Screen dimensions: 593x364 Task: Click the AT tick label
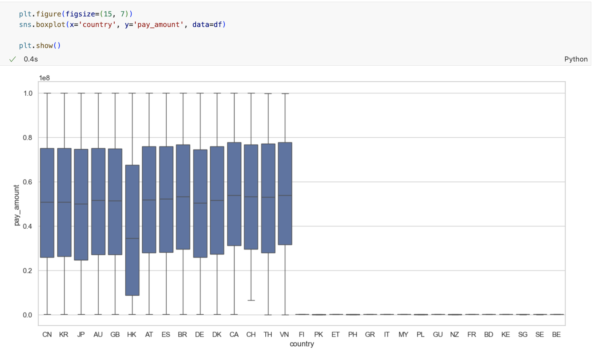coord(149,335)
